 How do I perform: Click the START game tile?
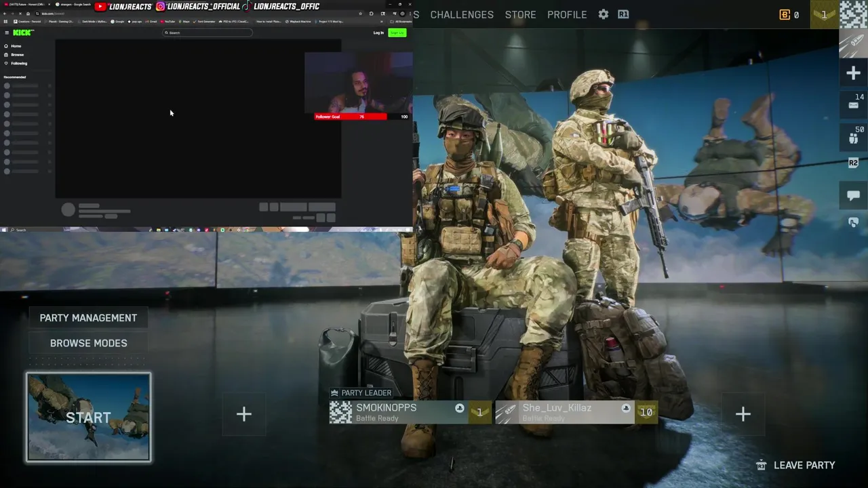click(x=88, y=417)
